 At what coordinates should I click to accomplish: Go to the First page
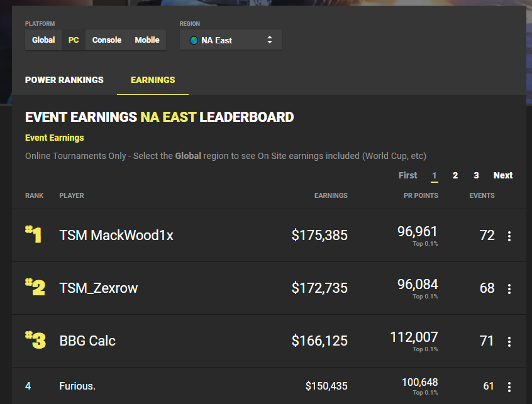tap(408, 175)
